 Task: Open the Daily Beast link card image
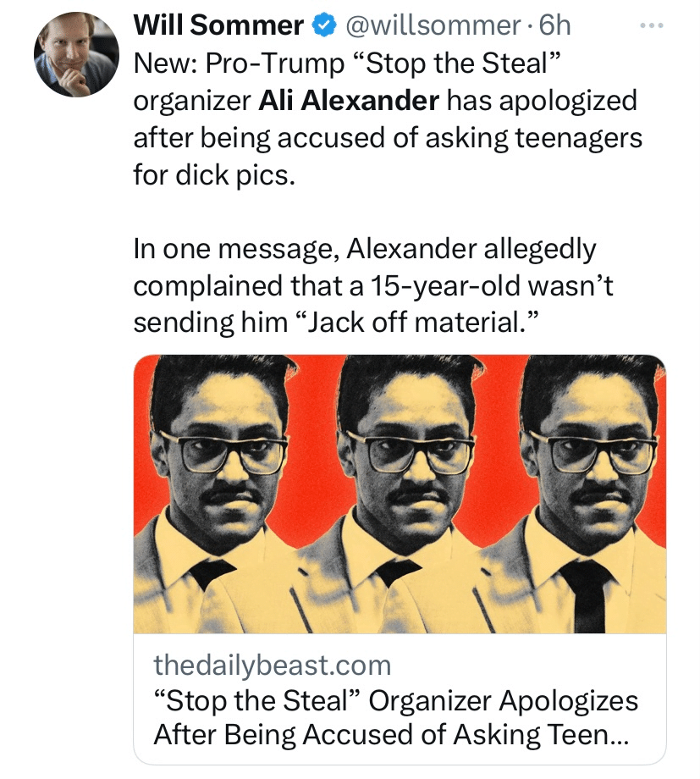pos(400,494)
